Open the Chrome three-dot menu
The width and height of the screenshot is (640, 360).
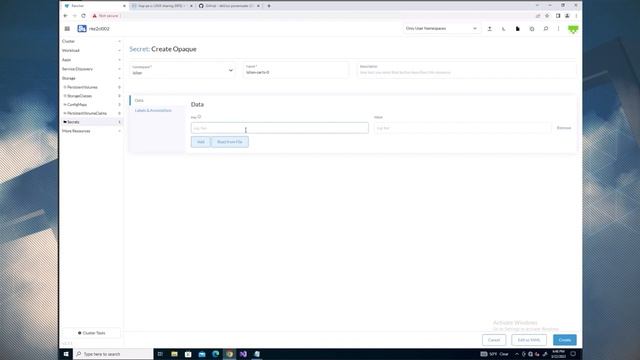576,16
